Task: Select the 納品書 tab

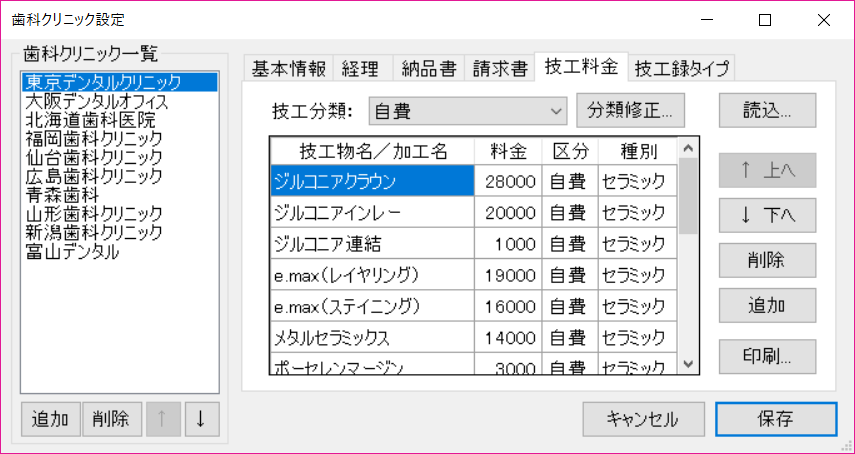Action: (x=428, y=68)
